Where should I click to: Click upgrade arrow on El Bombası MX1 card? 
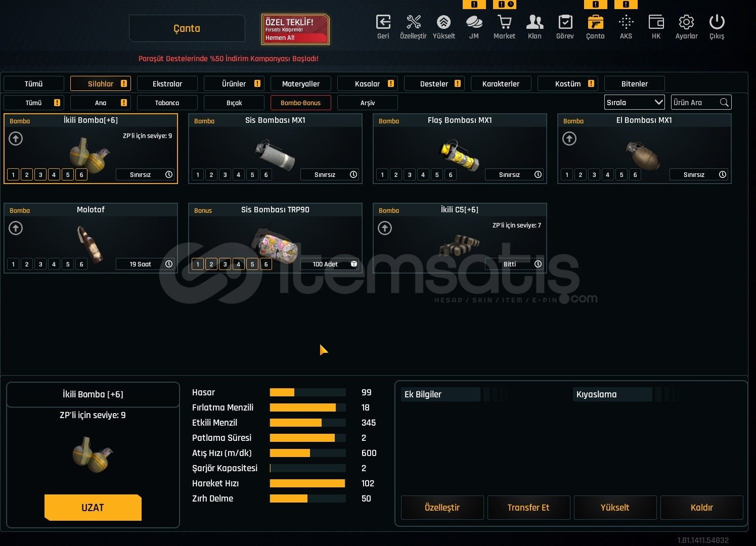pyautogui.click(x=569, y=139)
